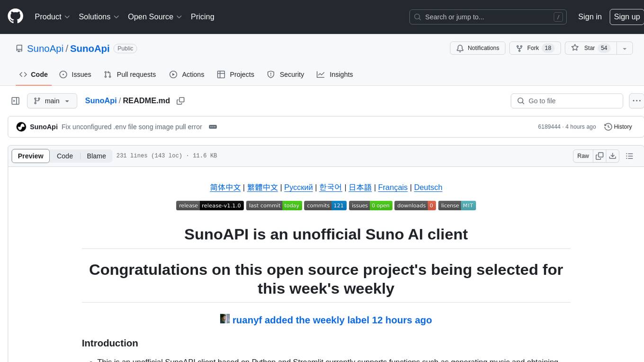The height and width of the screenshot is (362, 644).
Task: Click the last commit today badge
Action: [274, 206]
